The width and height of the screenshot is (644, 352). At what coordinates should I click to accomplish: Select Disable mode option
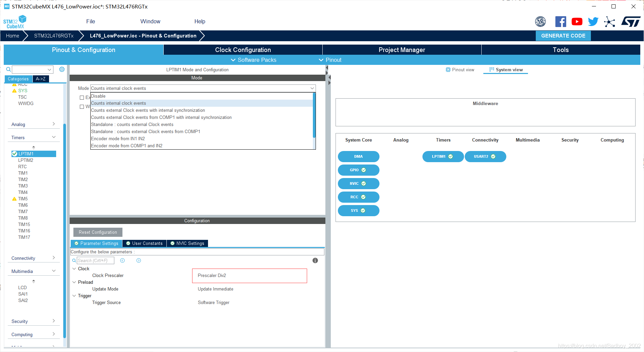(202, 96)
